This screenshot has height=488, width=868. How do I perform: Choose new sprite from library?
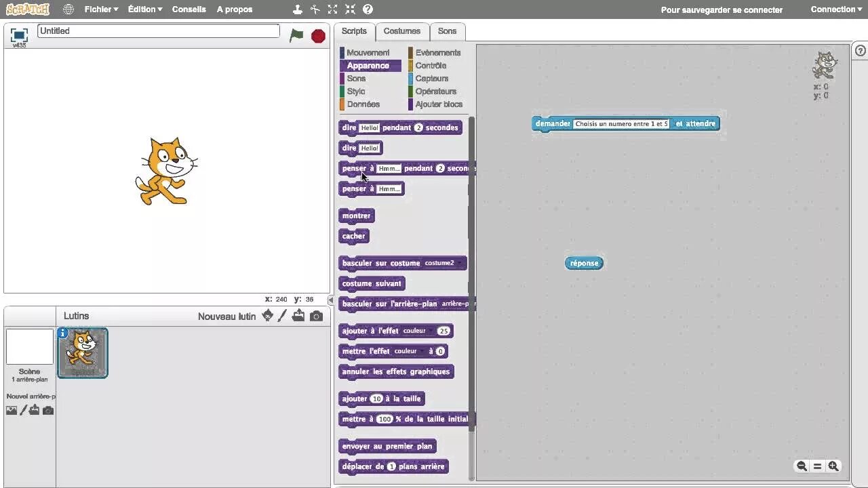tap(268, 316)
